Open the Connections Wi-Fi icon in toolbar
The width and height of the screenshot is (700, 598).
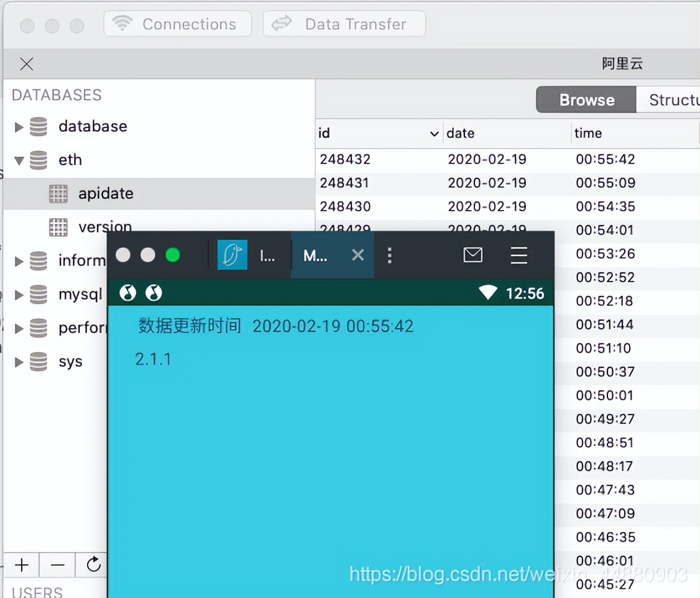pos(122,24)
